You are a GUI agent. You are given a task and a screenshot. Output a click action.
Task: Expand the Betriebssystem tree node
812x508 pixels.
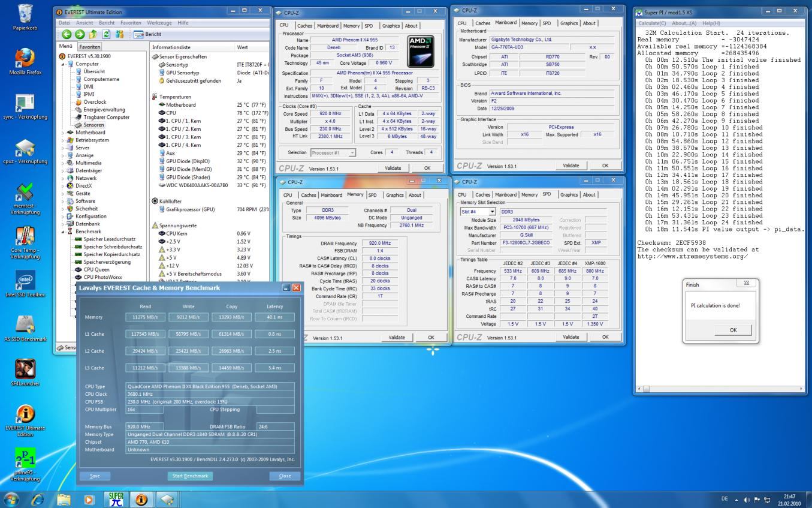click(x=63, y=140)
